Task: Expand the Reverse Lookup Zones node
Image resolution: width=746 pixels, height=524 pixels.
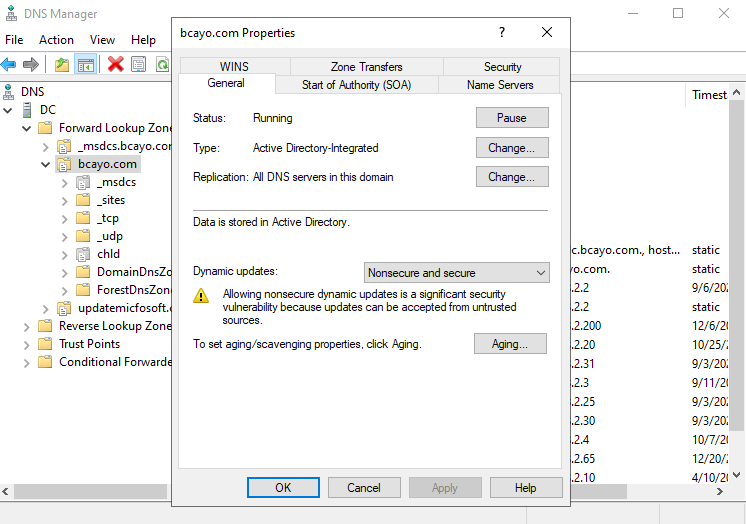Action: point(27,326)
